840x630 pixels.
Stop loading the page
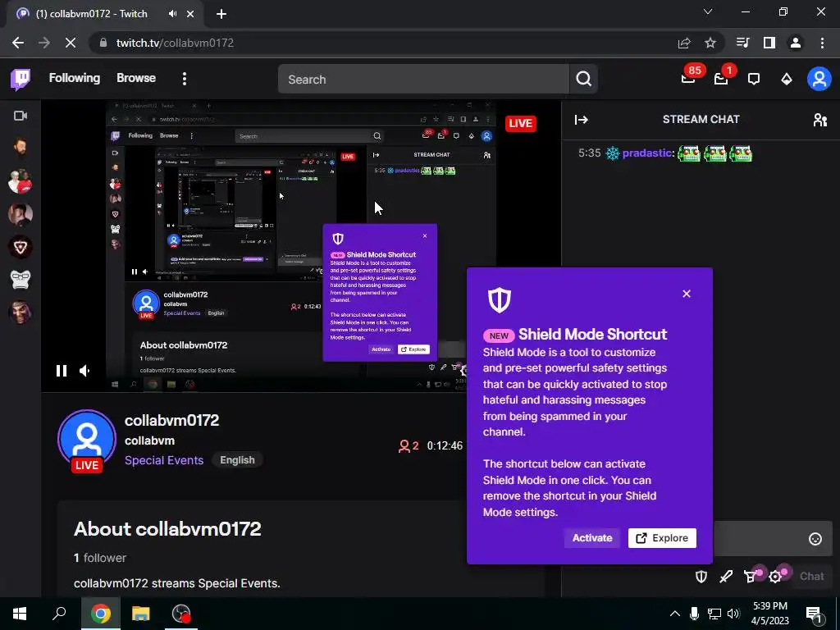point(71,43)
